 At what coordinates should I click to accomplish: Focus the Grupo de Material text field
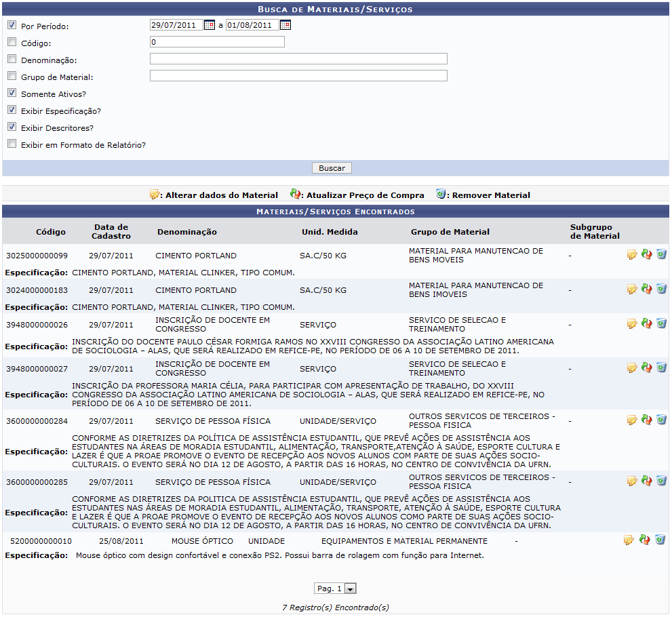click(x=298, y=76)
